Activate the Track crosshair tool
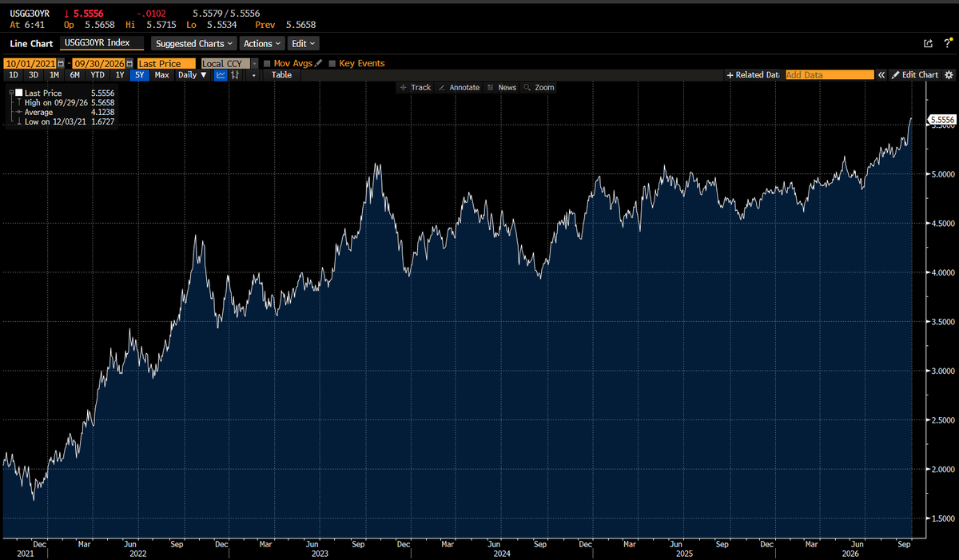This screenshot has height=560, width=959. tap(416, 87)
